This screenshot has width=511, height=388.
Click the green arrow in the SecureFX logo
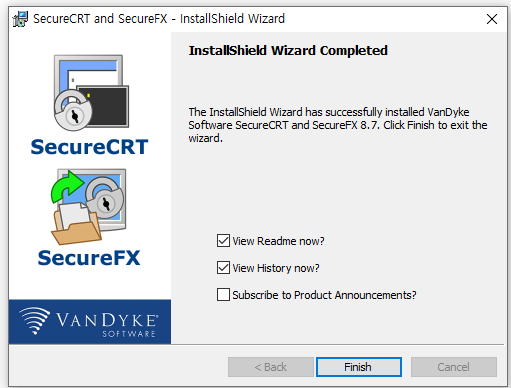[66, 187]
